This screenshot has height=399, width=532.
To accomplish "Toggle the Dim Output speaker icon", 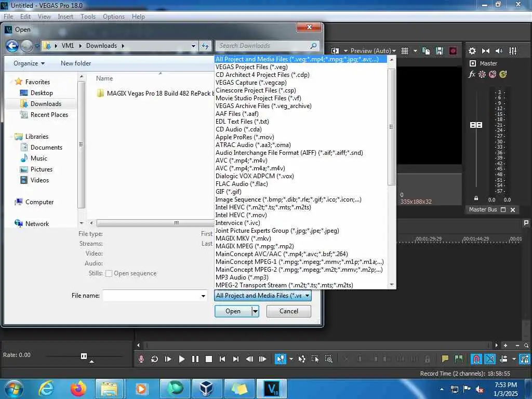I will click(x=499, y=51).
